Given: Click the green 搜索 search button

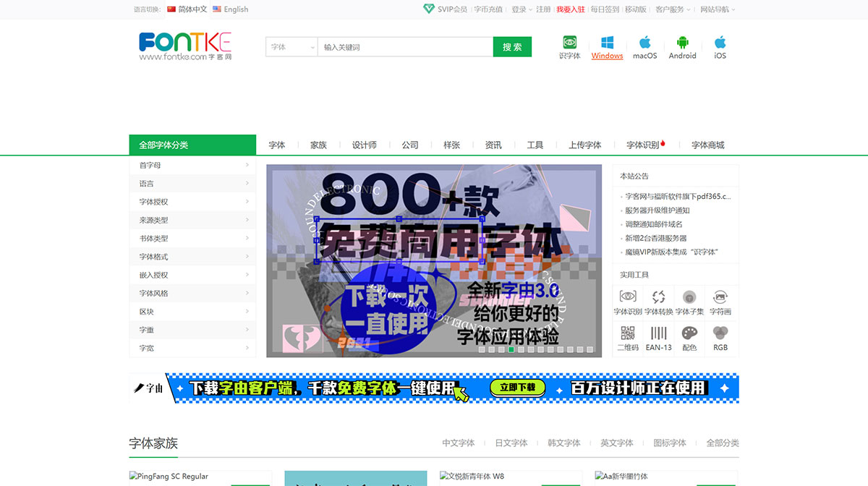Looking at the screenshot, I should point(511,46).
